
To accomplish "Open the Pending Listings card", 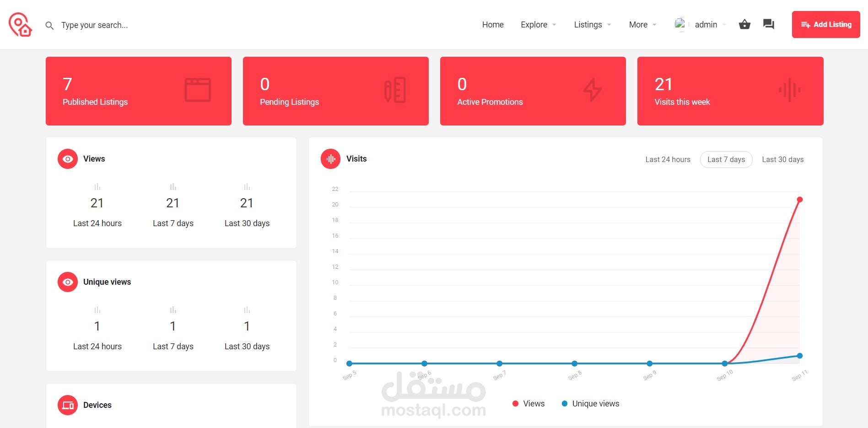I will (x=336, y=91).
